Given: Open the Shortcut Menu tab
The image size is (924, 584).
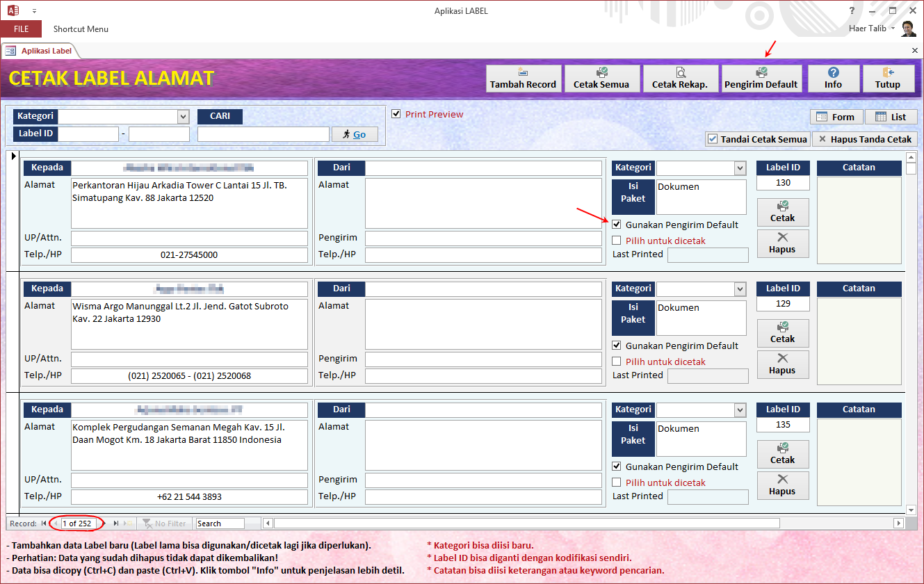Looking at the screenshot, I should (81, 29).
